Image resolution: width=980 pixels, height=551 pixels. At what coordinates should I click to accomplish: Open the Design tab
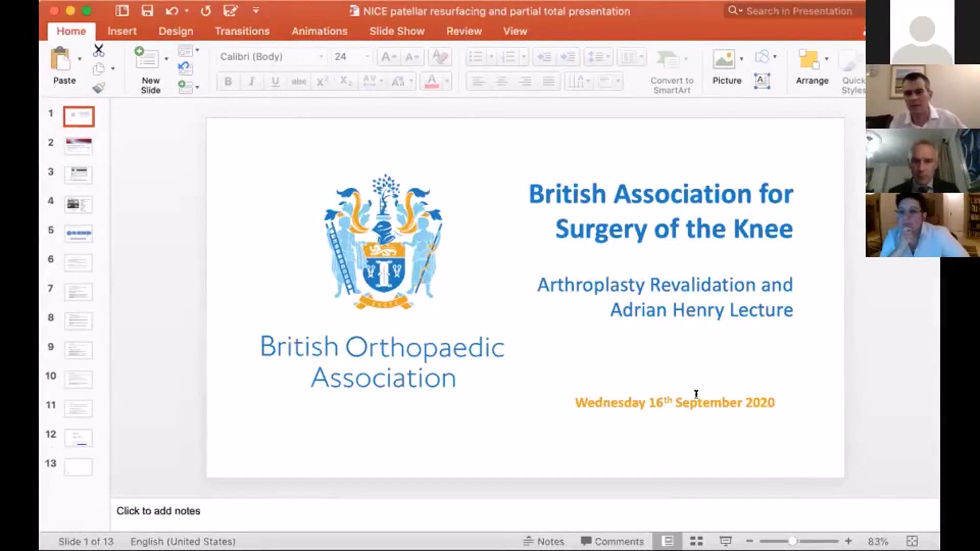tap(176, 31)
